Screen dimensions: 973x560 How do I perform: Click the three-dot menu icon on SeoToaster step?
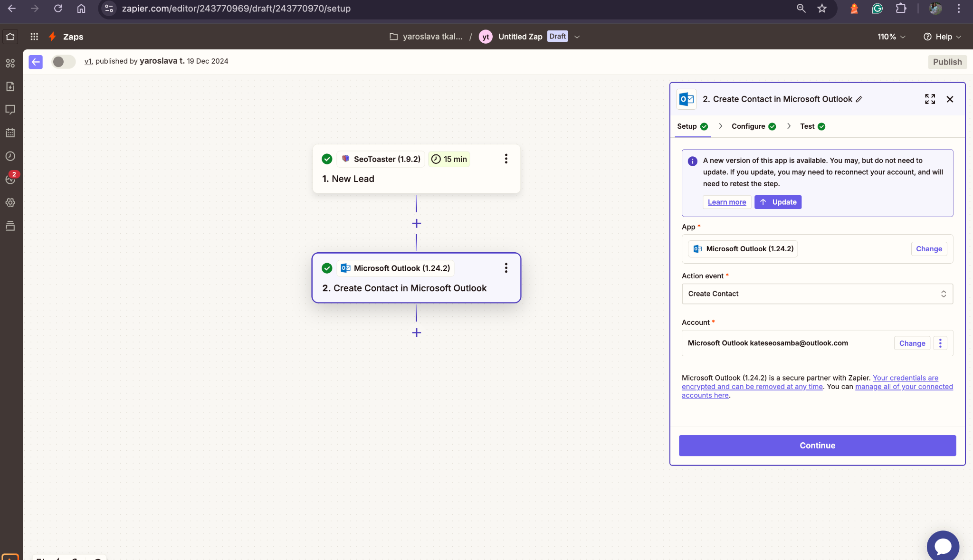click(x=506, y=159)
